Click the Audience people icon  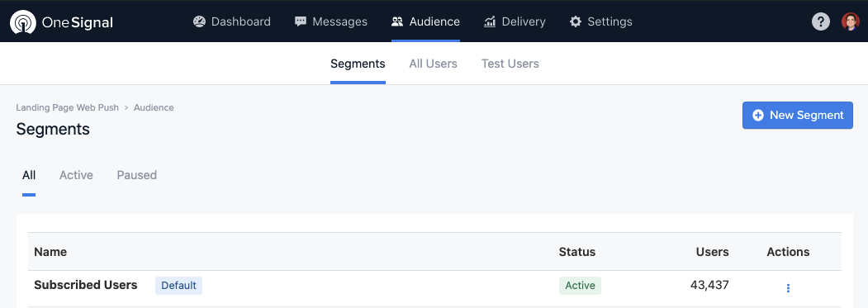397,21
